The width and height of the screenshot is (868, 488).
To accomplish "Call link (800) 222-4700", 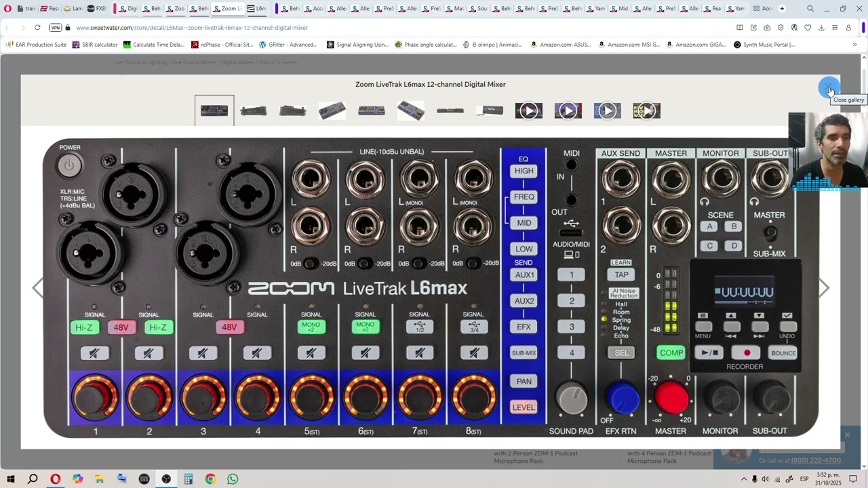I will click(x=816, y=461).
